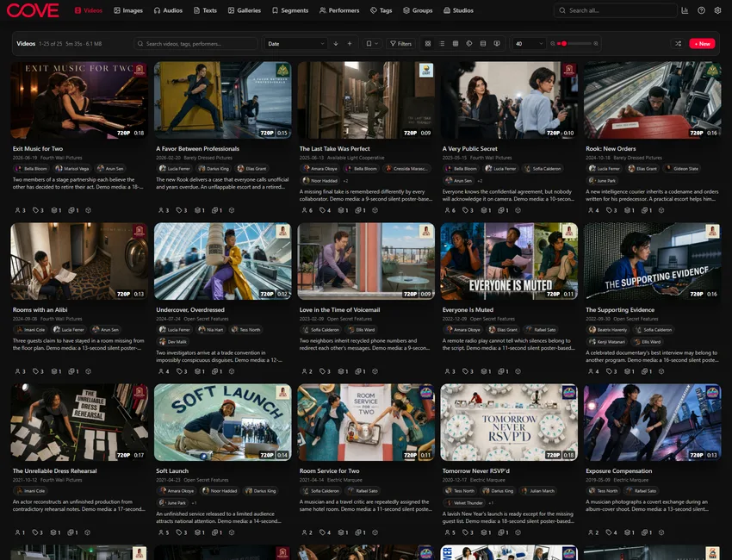Open the saved filters bookmark dropdown
The image size is (732, 560).
coord(372,43)
